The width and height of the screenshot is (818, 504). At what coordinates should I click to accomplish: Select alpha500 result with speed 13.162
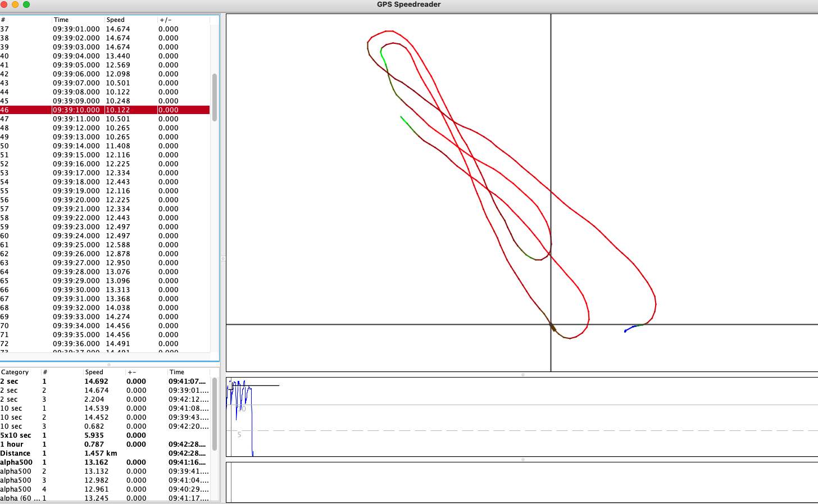coord(96,462)
